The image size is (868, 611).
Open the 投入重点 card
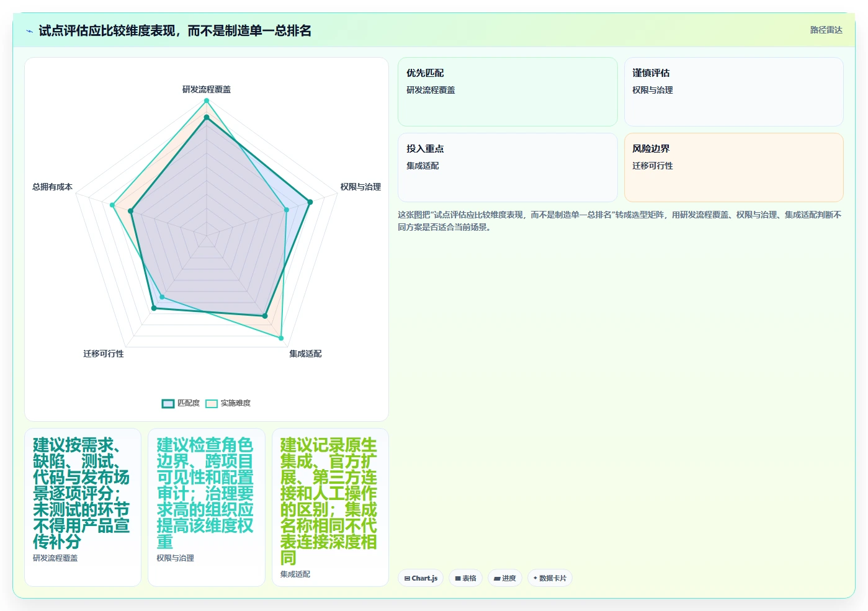tap(508, 167)
